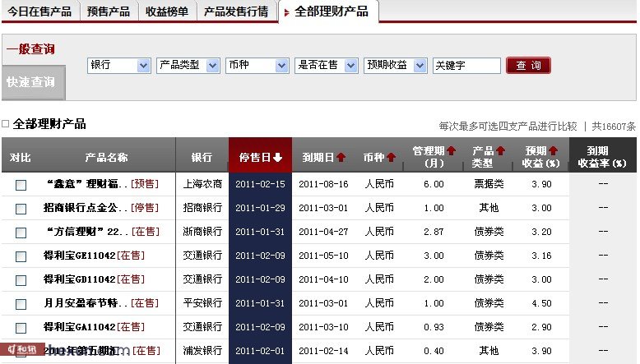Open the 产品类型 dropdown

click(x=188, y=65)
